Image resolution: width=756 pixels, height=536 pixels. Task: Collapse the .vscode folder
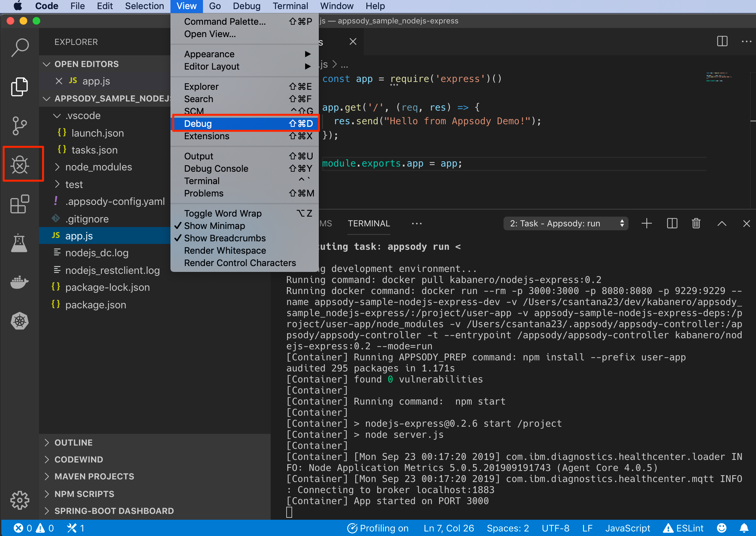click(x=57, y=115)
